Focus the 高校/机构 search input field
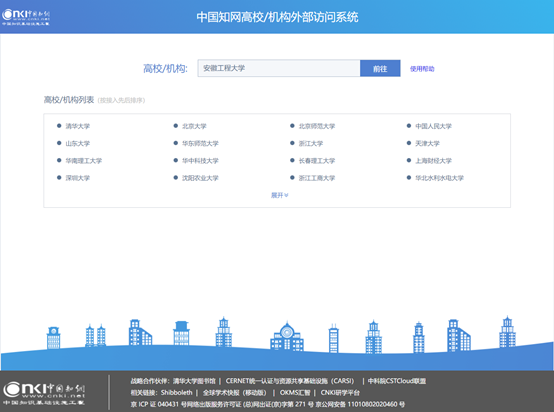The image size is (554, 412). pyautogui.click(x=279, y=68)
